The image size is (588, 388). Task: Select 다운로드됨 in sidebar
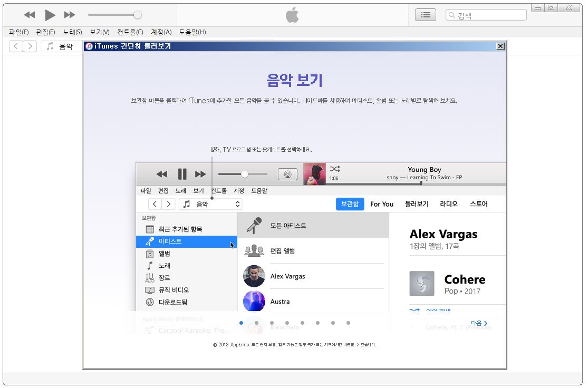186,302
